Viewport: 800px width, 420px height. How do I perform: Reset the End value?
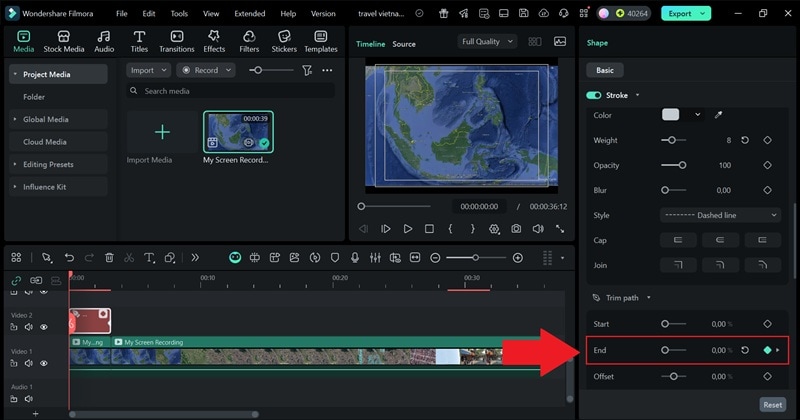[745, 350]
